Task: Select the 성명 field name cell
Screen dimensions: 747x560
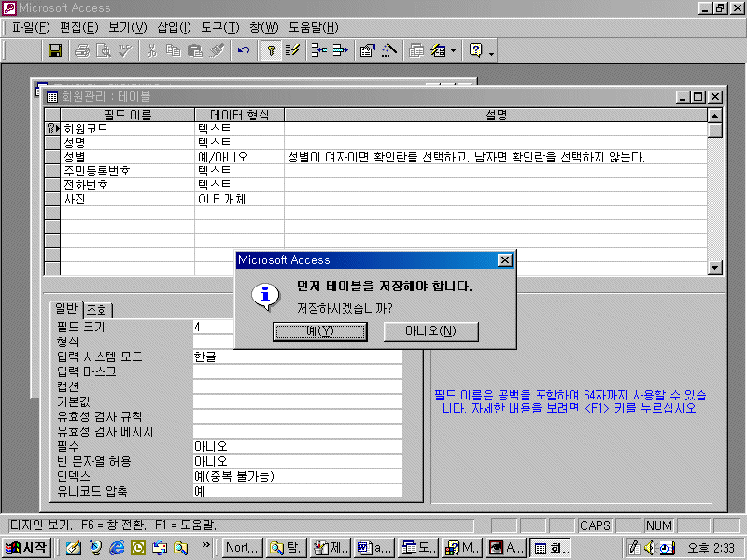Action: [128, 143]
